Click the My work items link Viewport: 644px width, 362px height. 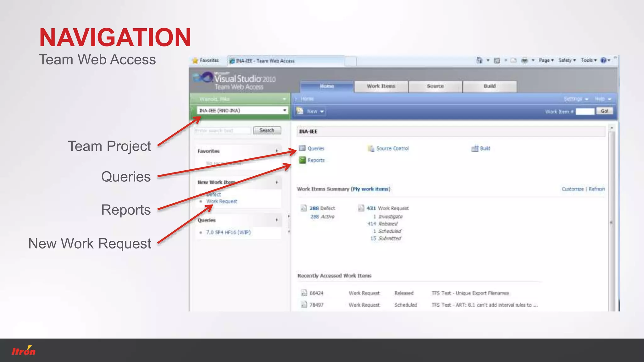(x=371, y=189)
